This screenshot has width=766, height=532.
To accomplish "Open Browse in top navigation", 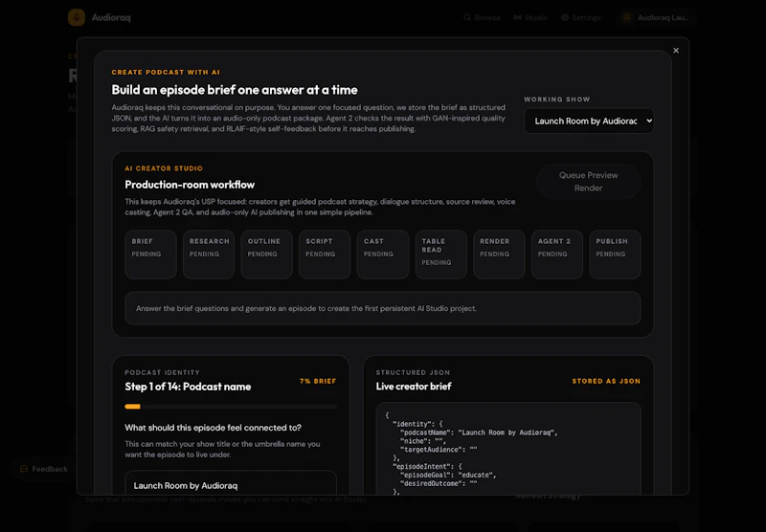I will pos(483,17).
